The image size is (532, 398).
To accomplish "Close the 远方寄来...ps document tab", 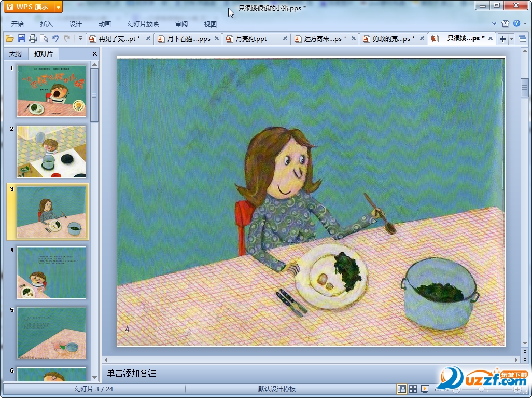I will click(354, 39).
